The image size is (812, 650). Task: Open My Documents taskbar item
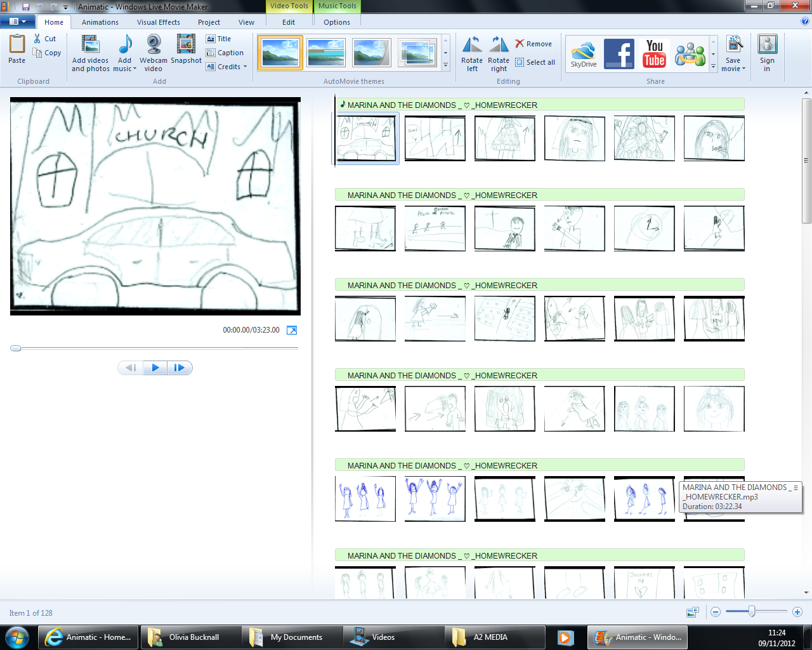292,637
